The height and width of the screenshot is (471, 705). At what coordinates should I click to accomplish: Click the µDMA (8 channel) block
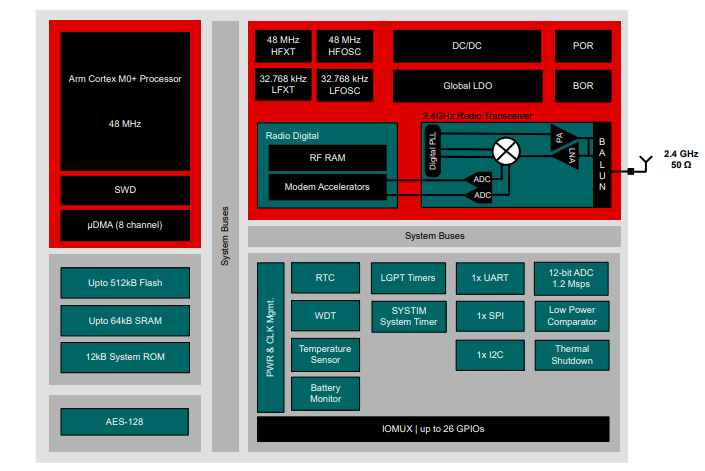(125, 225)
